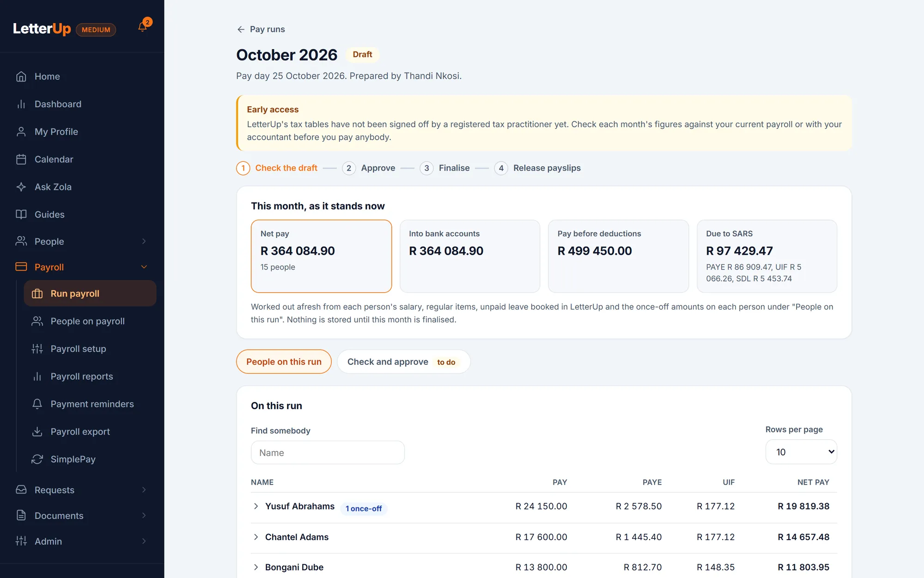Screen dimensions: 924x578
Task: Open the notifications bell
Action: [x=143, y=27]
